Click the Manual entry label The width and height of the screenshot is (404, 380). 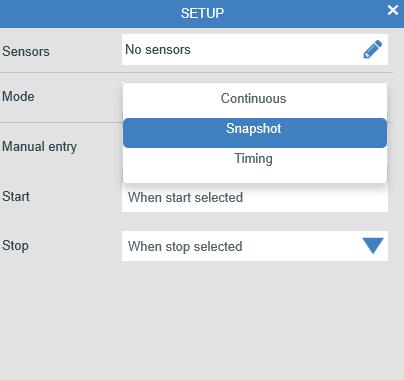point(39,147)
